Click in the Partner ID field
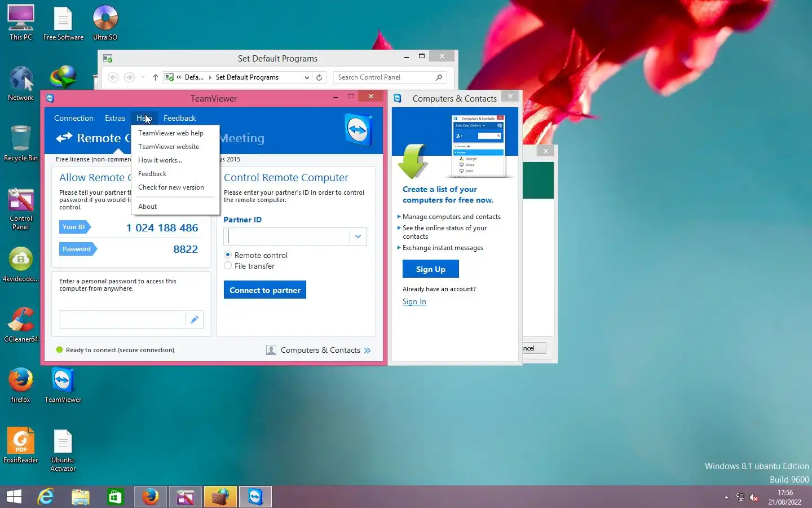 click(x=287, y=237)
